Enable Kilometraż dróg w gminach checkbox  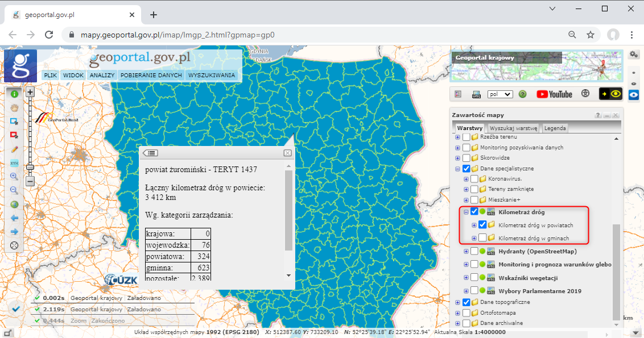[482, 238]
